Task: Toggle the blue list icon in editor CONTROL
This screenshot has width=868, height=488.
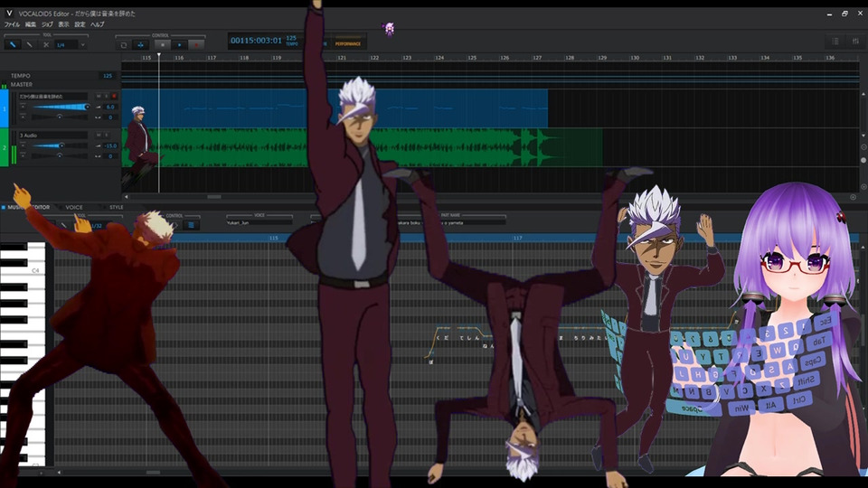Action: (191, 225)
